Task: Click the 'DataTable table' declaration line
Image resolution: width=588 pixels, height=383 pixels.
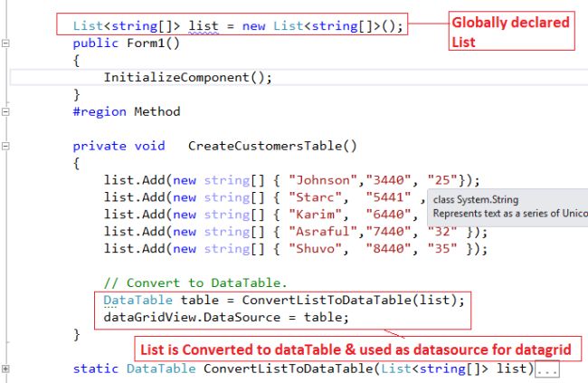Action: 284,300
